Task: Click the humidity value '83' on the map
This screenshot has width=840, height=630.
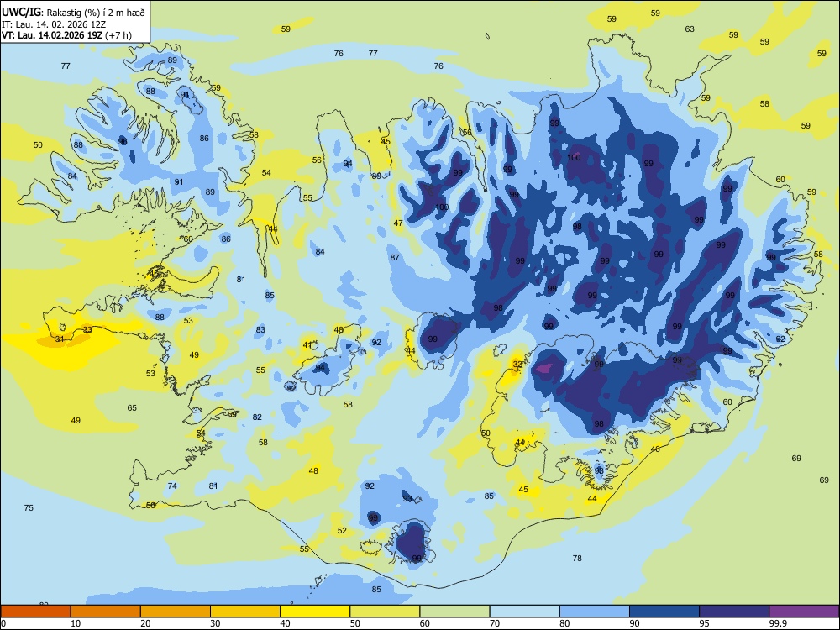Action: pyautogui.click(x=260, y=330)
